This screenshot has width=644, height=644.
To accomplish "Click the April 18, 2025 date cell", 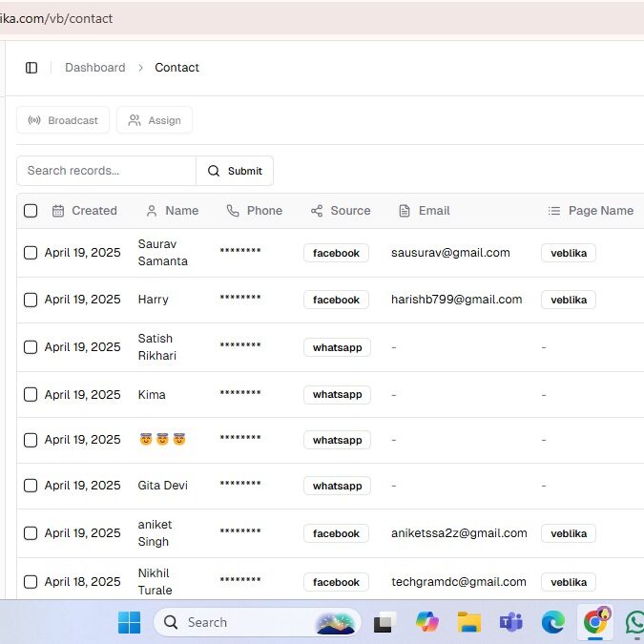I will point(83,582).
